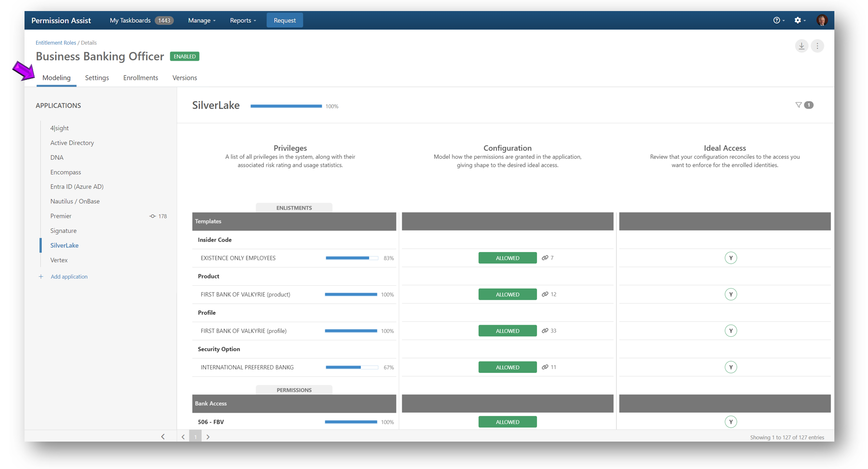Toggle ALLOWED for FIRST BANK OF VALKYRIE (product)

point(507,294)
